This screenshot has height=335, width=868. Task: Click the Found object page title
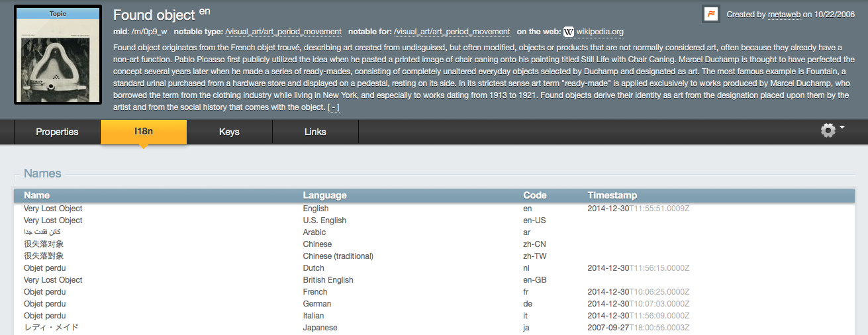pos(154,15)
